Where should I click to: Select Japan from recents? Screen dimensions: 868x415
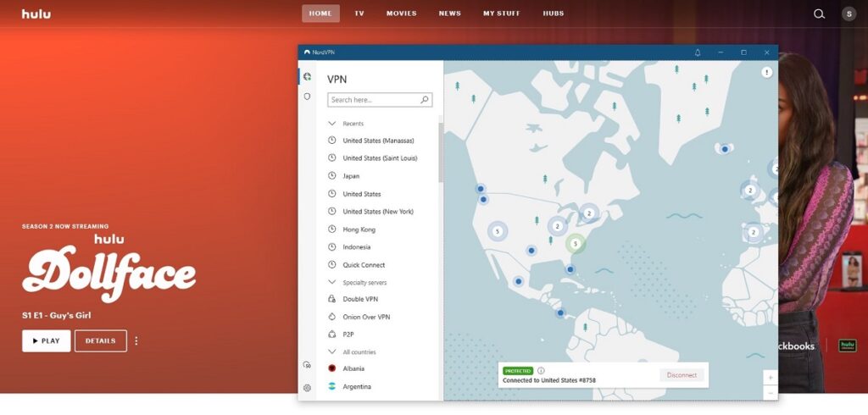click(351, 176)
